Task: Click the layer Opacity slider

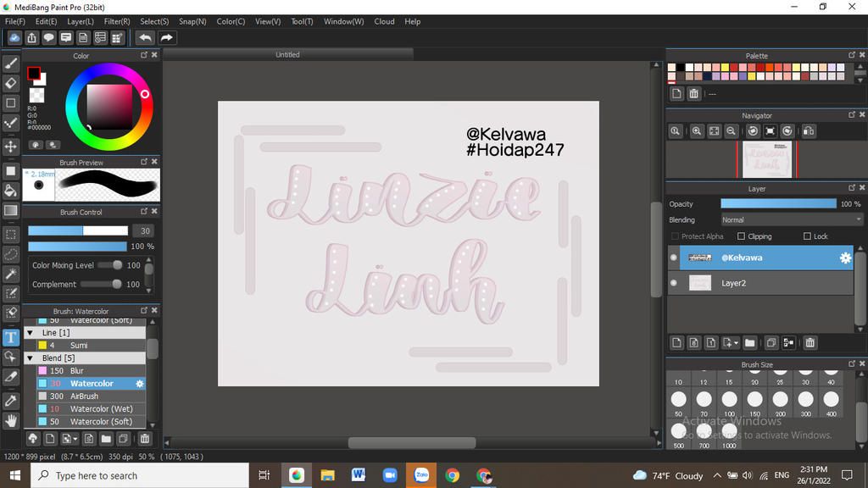Action: point(778,203)
